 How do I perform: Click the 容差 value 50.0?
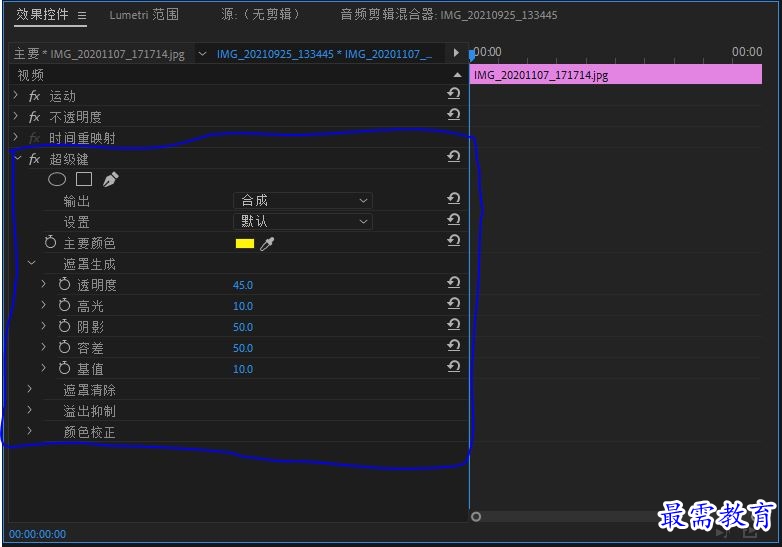coord(243,348)
